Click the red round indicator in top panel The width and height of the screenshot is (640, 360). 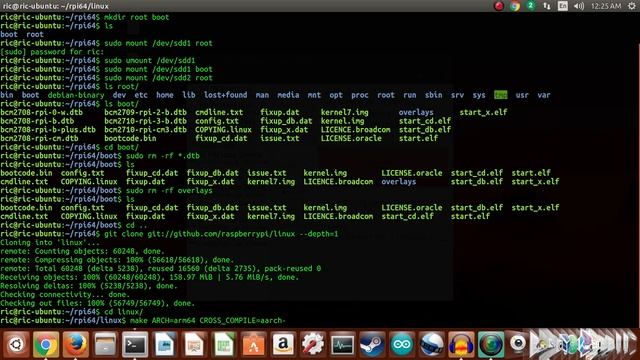[499, 6]
